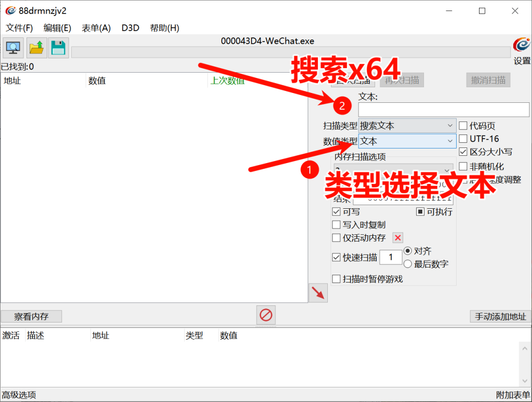Open a table with the folder icon

click(x=36, y=48)
